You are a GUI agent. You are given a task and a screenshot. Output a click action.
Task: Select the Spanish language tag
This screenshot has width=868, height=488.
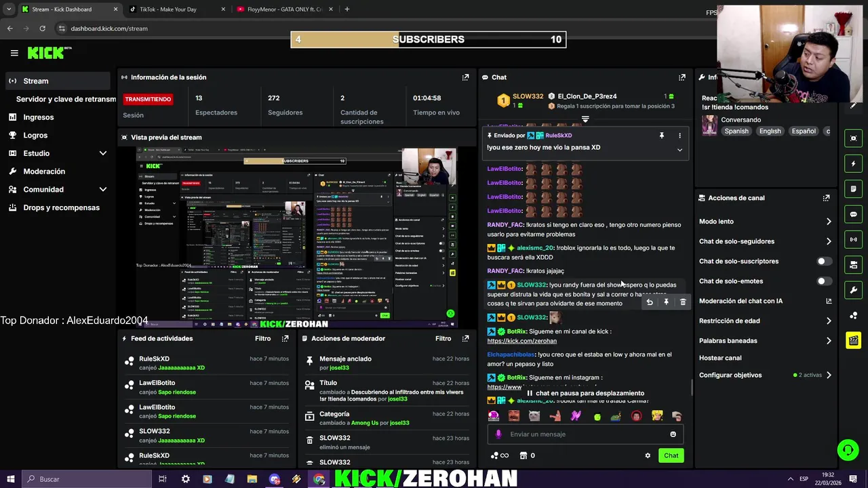tap(736, 131)
